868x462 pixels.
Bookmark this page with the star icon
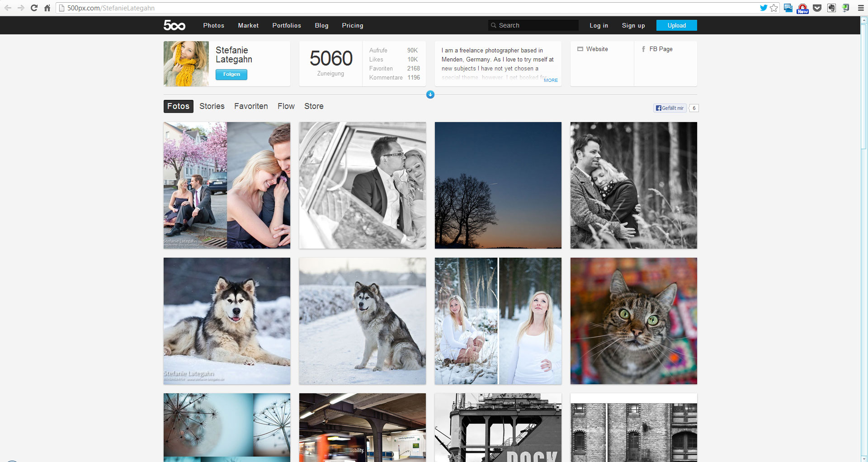tap(774, 8)
